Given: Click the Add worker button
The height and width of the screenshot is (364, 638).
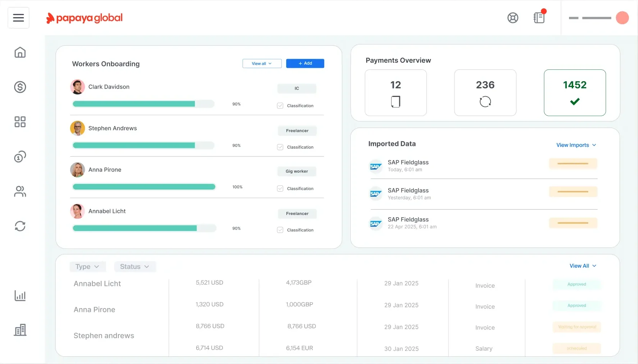Looking at the screenshot, I should click(305, 64).
